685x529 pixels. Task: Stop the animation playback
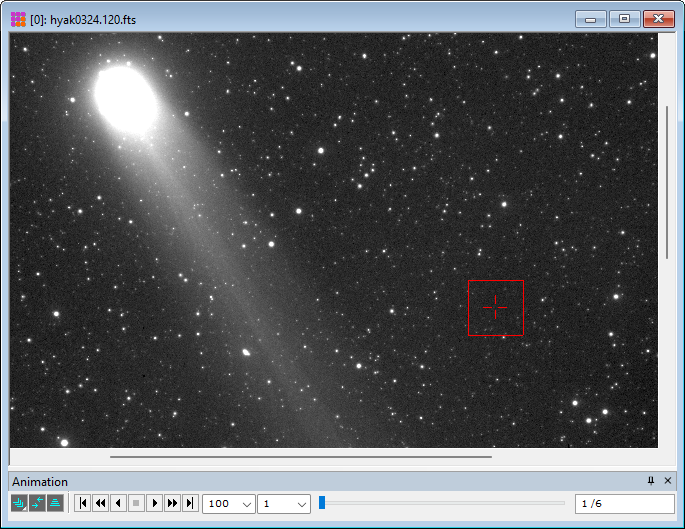click(136, 503)
